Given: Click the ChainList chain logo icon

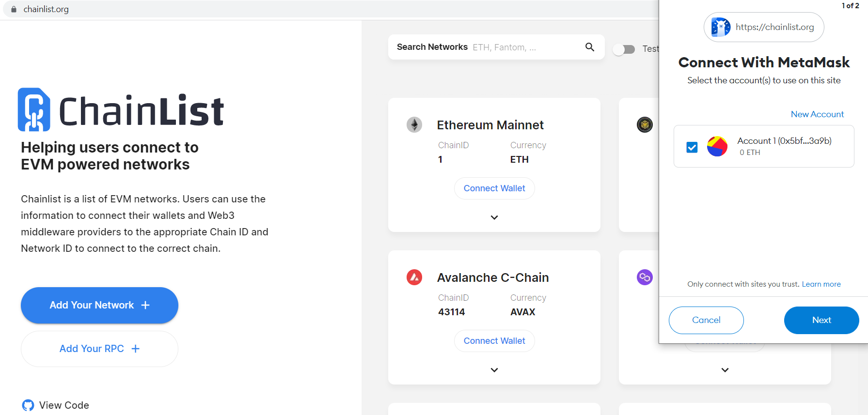Looking at the screenshot, I should click(x=34, y=109).
